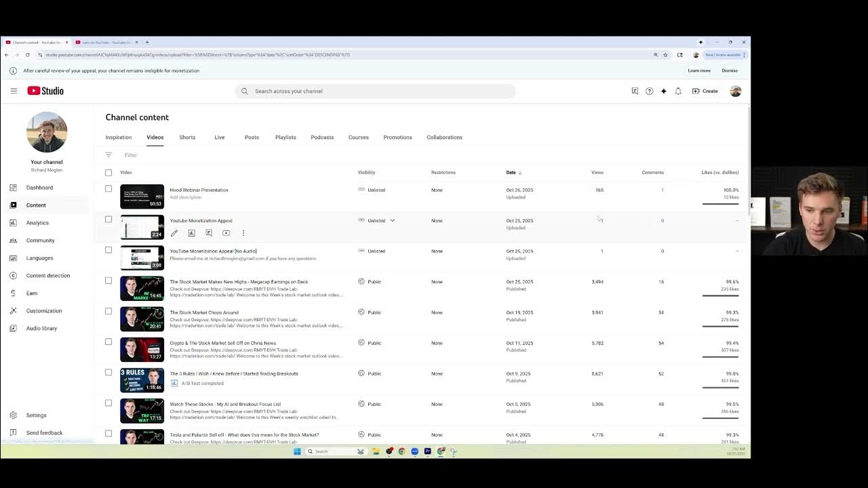The width and height of the screenshot is (868, 488).
Task: Open Languages from the sidebar
Action: click(39, 258)
